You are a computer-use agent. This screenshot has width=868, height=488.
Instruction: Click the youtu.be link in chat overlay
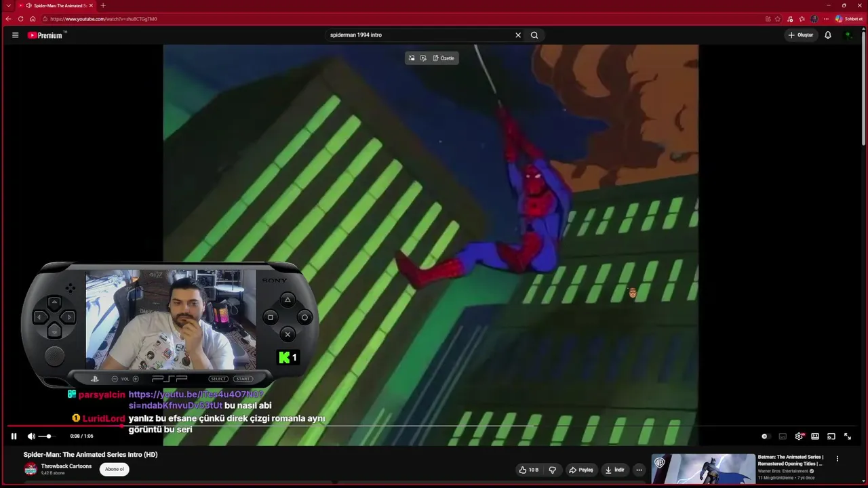[195, 400]
